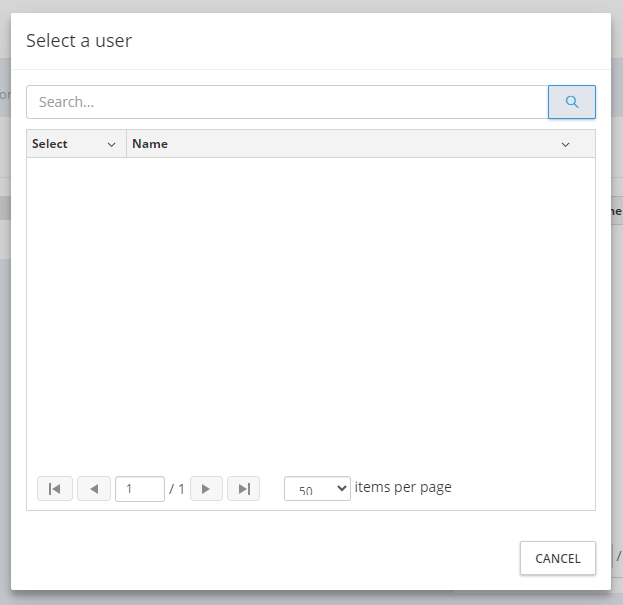Click the "items per page" label
This screenshot has height=605, width=623.
403,488
